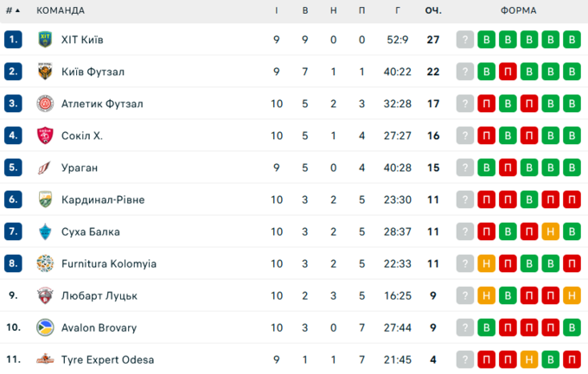The width and height of the screenshot is (588, 374).
Task: Click the Avalon Brovary team logo
Action: coord(45,327)
